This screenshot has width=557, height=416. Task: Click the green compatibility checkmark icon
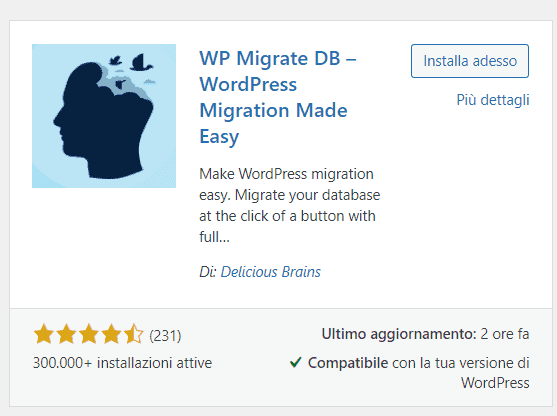(x=296, y=362)
